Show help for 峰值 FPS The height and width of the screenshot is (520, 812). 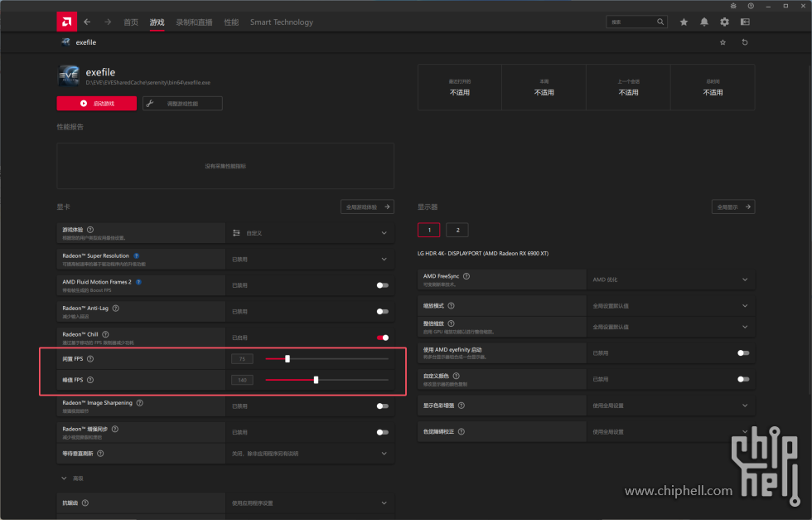[90, 380]
